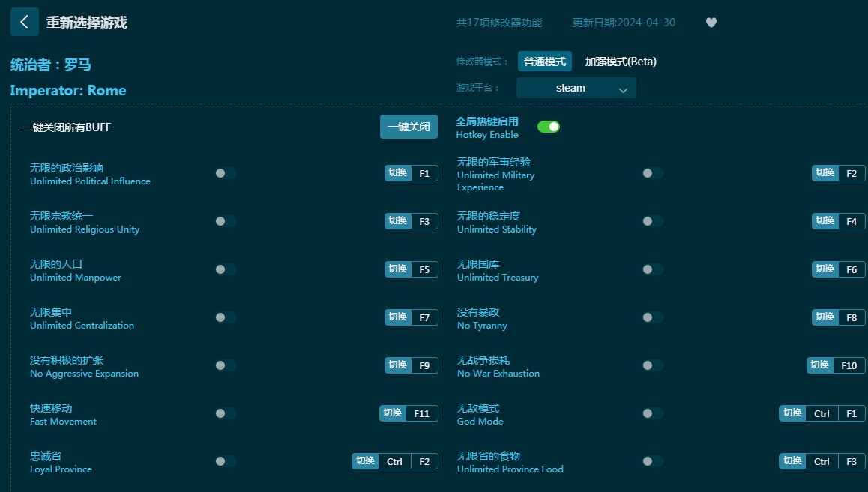This screenshot has height=492, width=868.
Task: Click 切换 button for Fast Movement
Action: pos(393,413)
